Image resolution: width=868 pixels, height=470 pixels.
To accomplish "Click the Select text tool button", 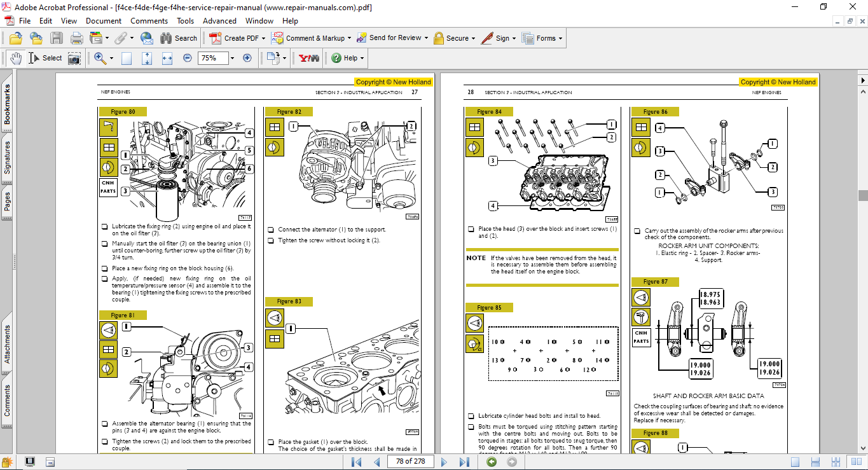I will (45, 58).
